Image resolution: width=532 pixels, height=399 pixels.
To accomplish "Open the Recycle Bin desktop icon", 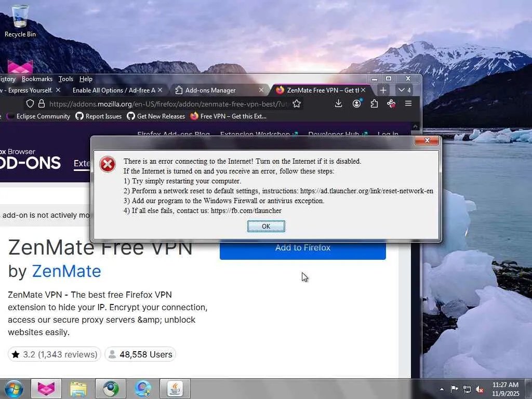I will click(x=20, y=21).
